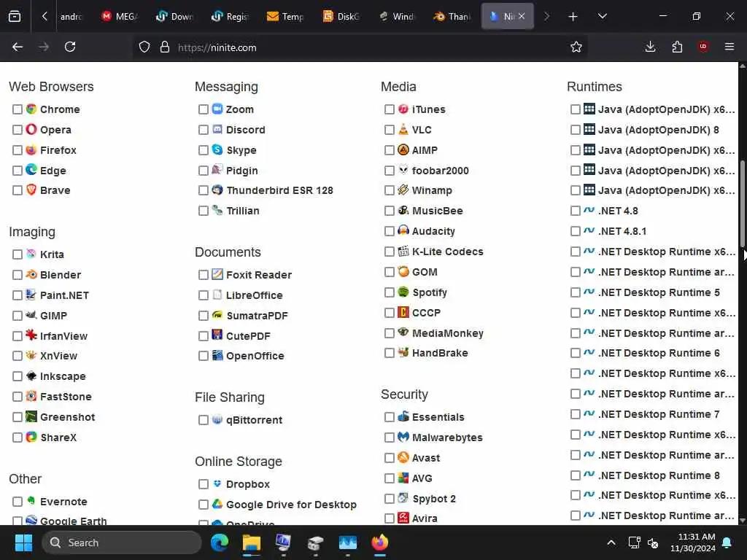Open Microsoft Edge from the taskbar

point(220,542)
